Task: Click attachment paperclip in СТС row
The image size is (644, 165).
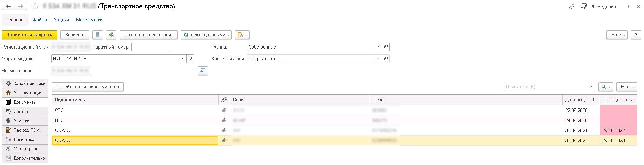Action: coord(224,110)
